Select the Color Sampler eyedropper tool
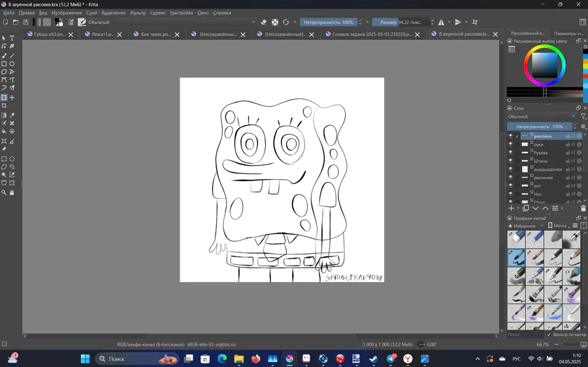The width and height of the screenshot is (588, 367). [x=12, y=115]
